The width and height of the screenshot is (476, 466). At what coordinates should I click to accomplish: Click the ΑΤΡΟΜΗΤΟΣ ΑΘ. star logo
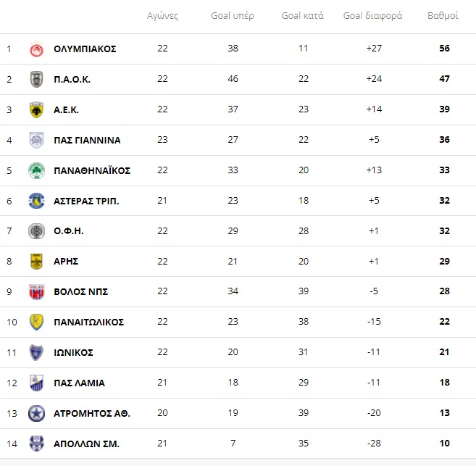click(x=36, y=414)
